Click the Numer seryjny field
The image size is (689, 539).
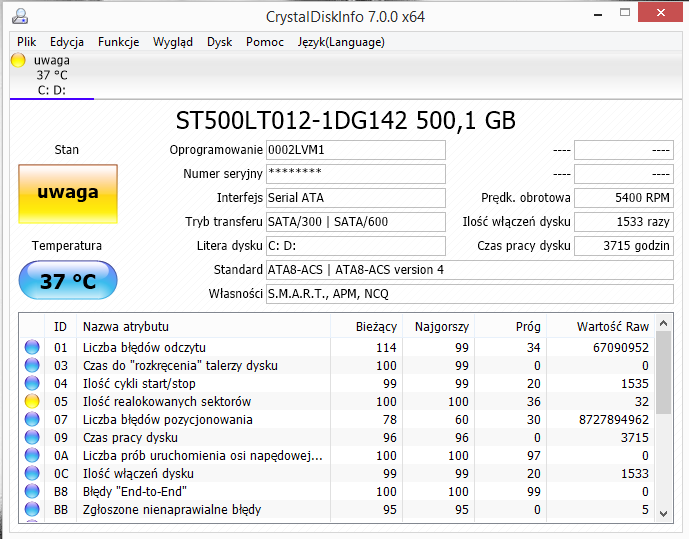pyautogui.click(x=356, y=174)
